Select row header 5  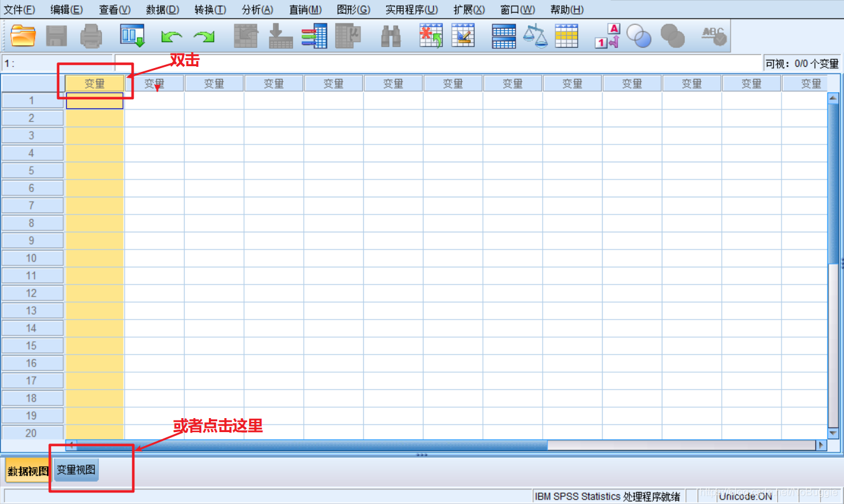click(32, 171)
